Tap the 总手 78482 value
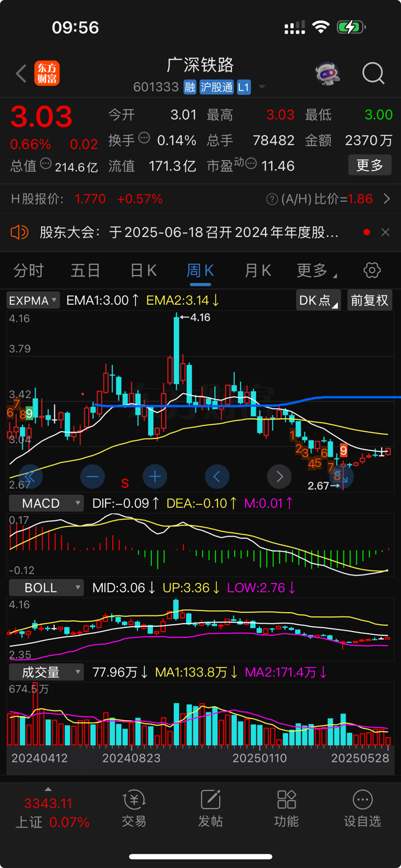 (274, 140)
